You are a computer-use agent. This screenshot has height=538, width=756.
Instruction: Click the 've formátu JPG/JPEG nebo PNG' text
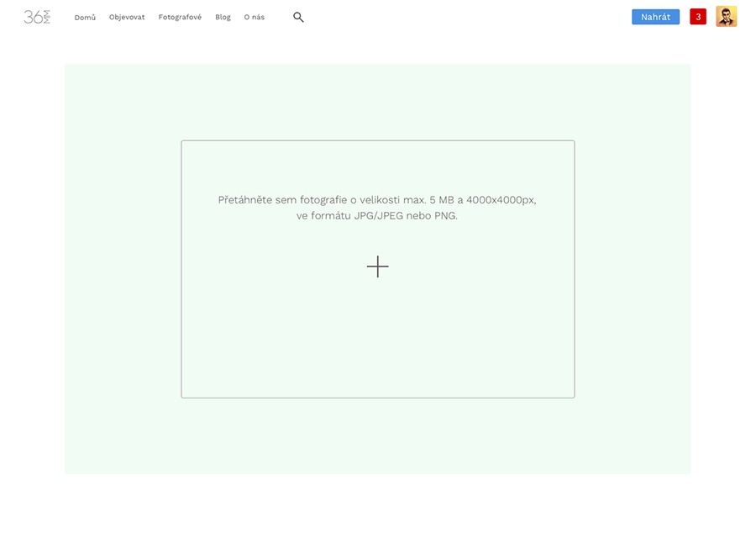coord(377,216)
